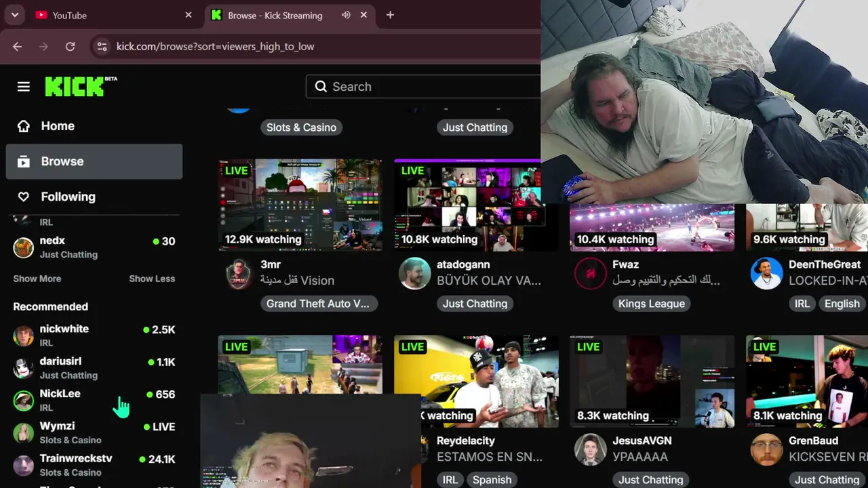This screenshot has height=488, width=868.
Task: Open NickLee's avatar in Recommended
Action: 24,401
